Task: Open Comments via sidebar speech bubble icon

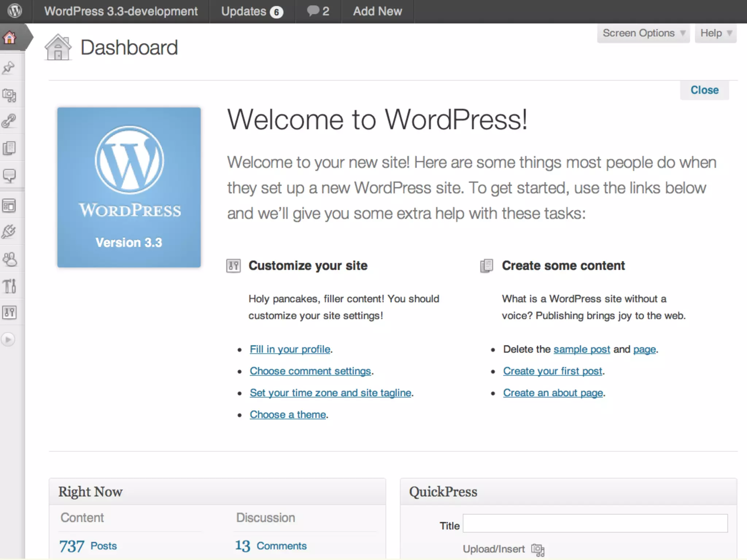Action: [x=9, y=176]
